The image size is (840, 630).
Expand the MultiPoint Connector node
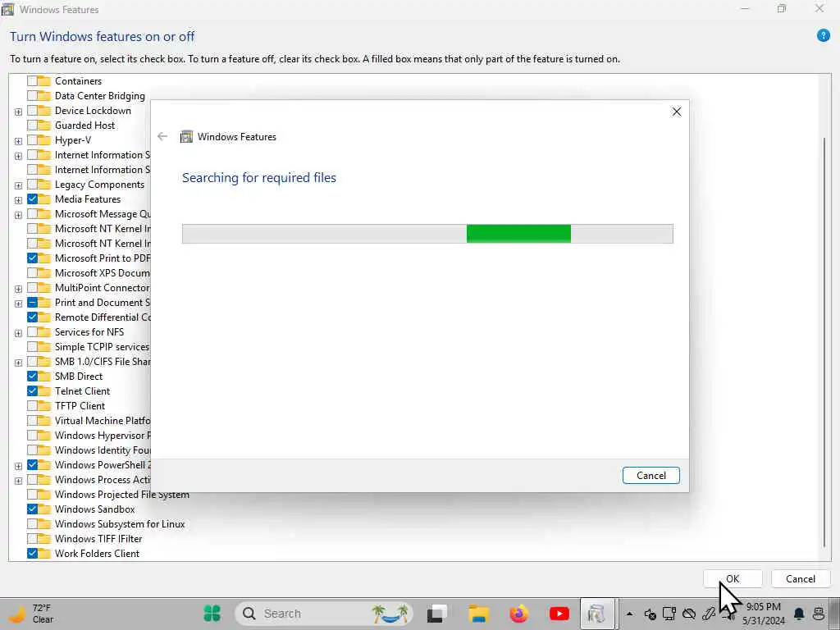click(18, 289)
